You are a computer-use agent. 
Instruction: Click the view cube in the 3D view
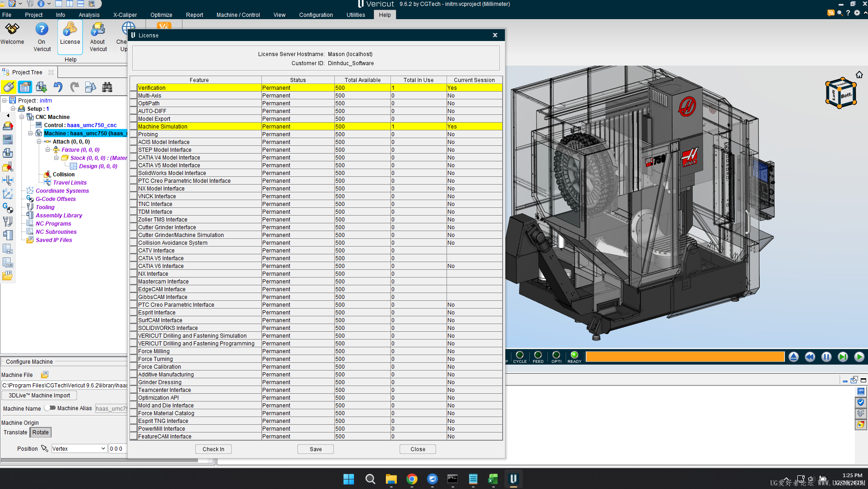(841, 93)
